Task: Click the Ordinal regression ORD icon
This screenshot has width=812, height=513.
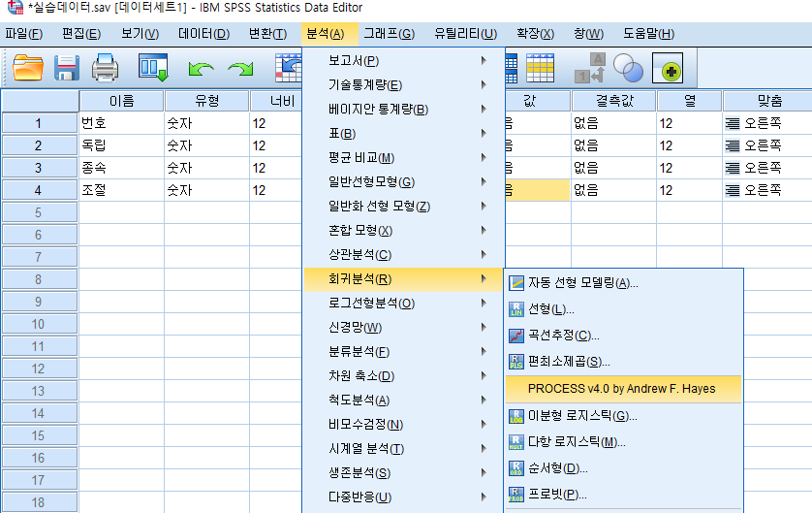Action: click(516, 468)
